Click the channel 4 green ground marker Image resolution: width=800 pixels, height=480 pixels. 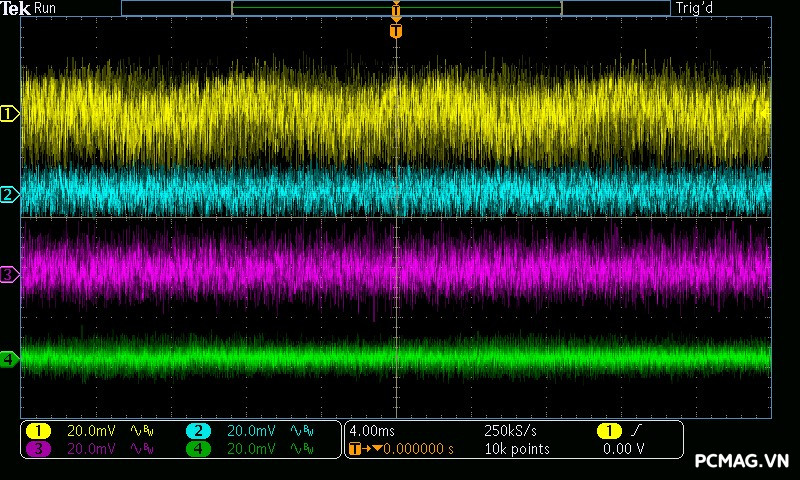[9, 358]
